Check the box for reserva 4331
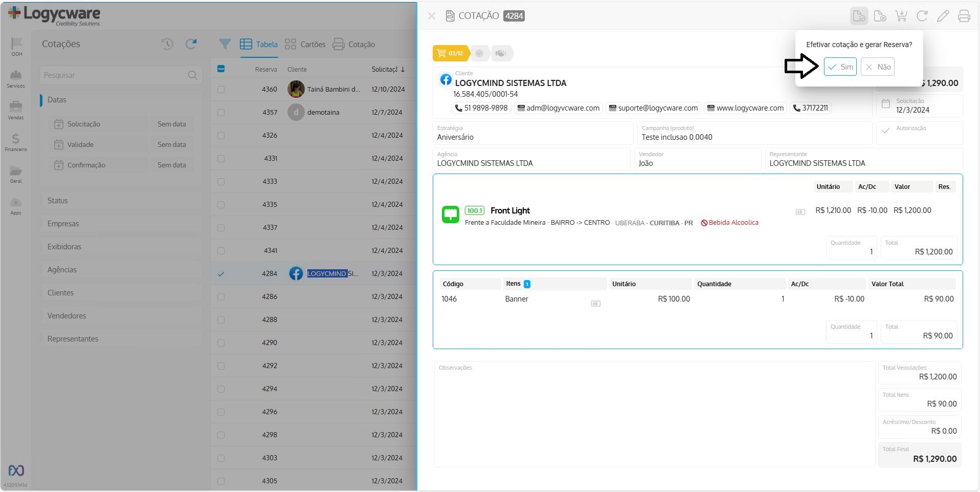The height and width of the screenshot is (492, 980). [221, 158]
